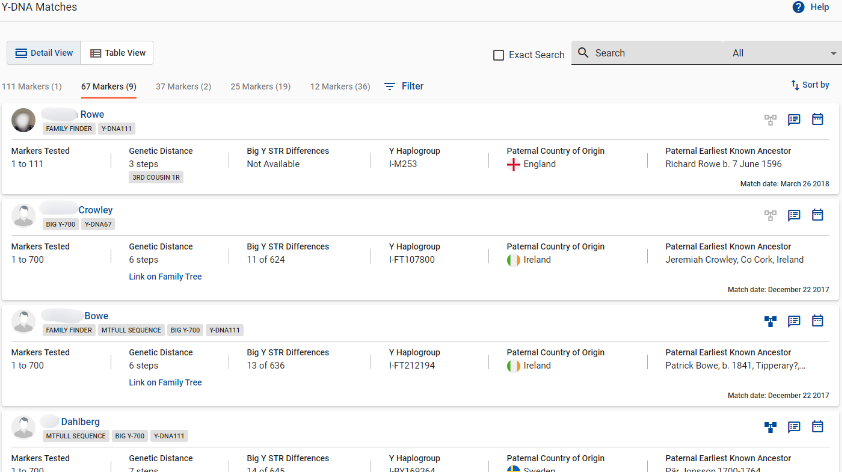Click Bowe's avatar placeholder
Screen dimensions: 842x472
point(24,321)
